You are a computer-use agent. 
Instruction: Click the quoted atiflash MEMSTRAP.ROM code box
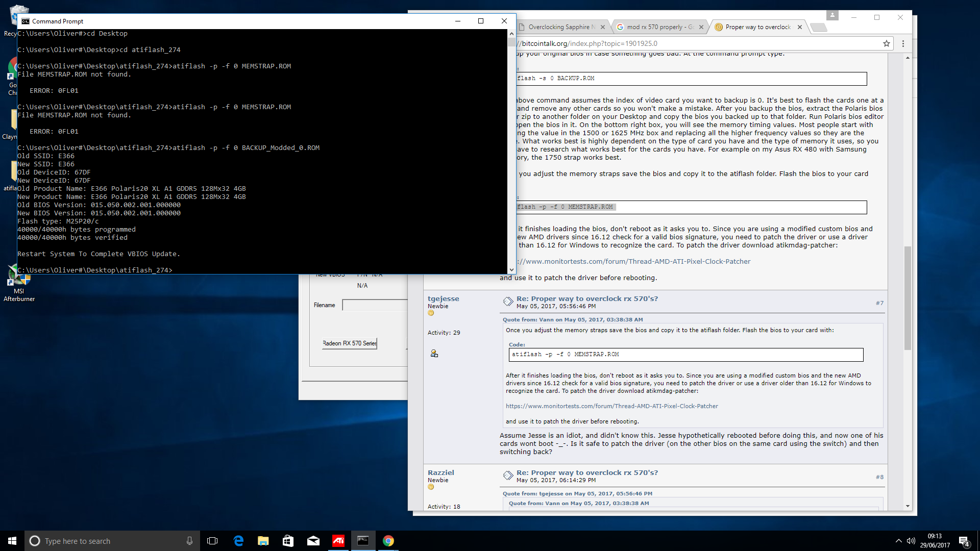(x=686, y=354)
